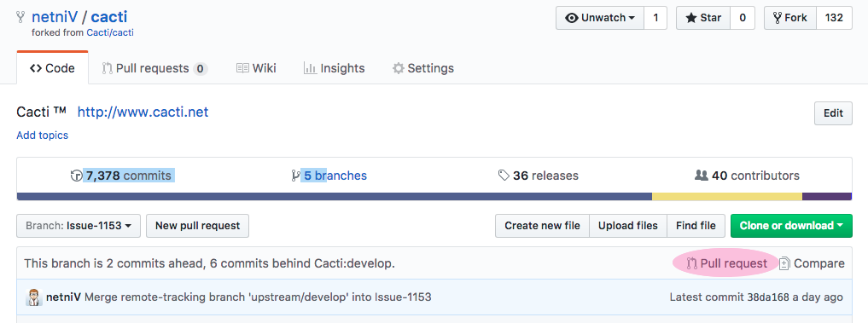Click the Insights bar graph icon
The height and width of the screenshot is (323, 868).
[310, 68]
